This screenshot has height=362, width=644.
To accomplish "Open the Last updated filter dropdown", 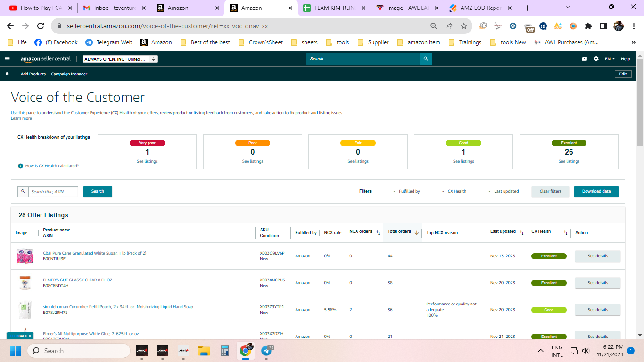I will point(503,191).
